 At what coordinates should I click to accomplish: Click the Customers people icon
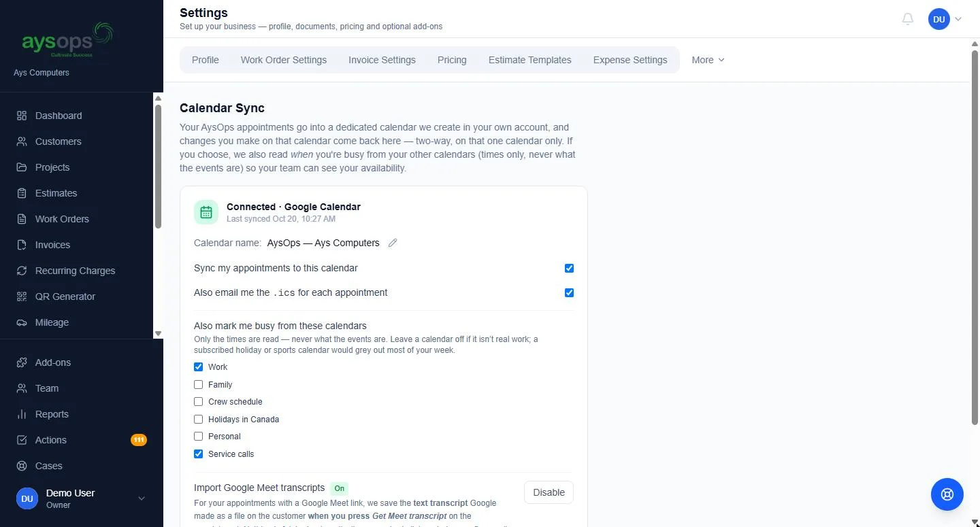(x=22, y=141)
